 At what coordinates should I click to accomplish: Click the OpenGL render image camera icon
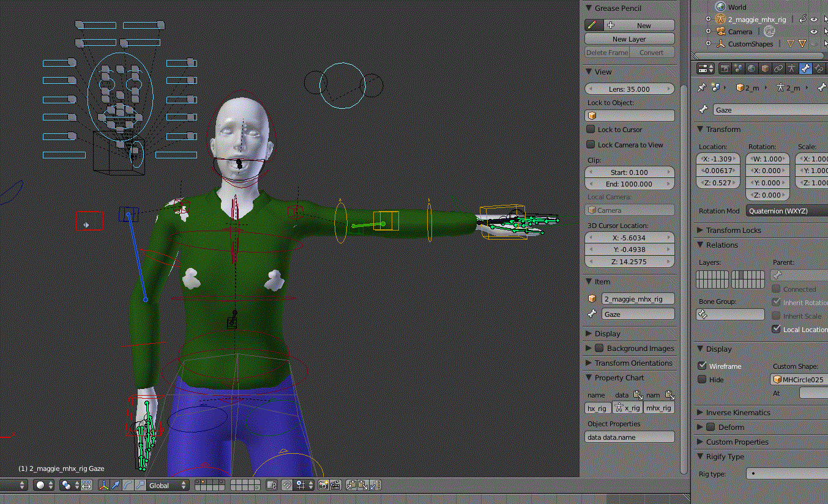[x=323, y=486]
